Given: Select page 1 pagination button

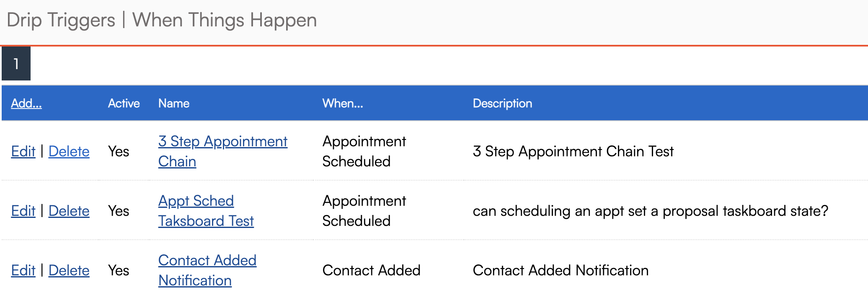Looking at the screenshot, I should click(16, 64).
